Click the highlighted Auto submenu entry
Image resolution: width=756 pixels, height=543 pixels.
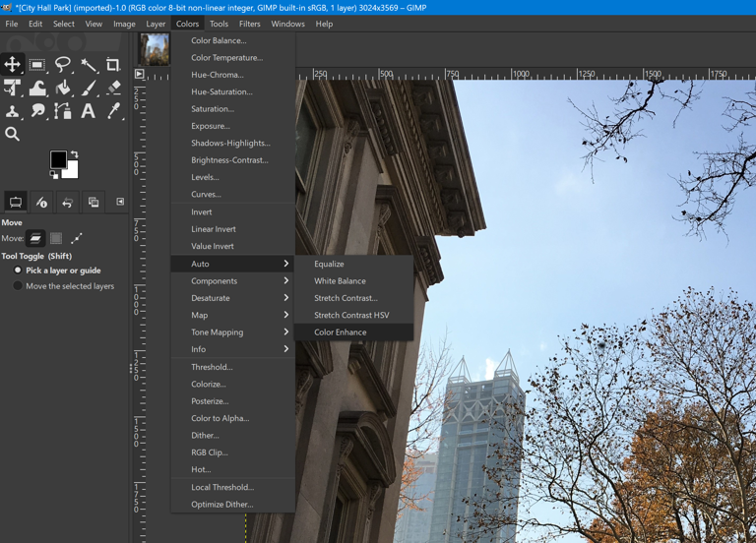click(x=233, y=264)
